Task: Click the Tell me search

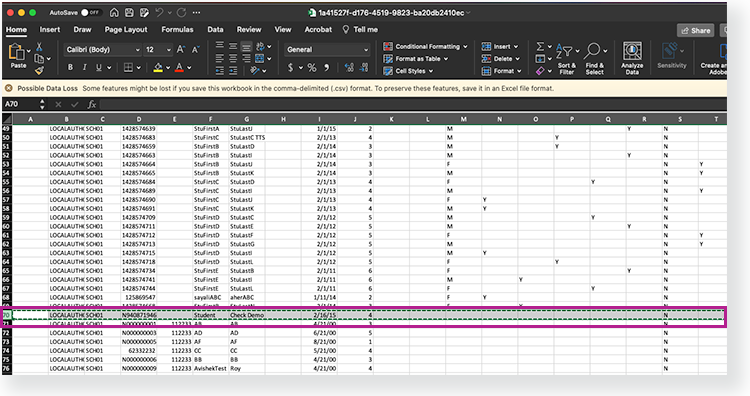Action: [x=360, y=29]
